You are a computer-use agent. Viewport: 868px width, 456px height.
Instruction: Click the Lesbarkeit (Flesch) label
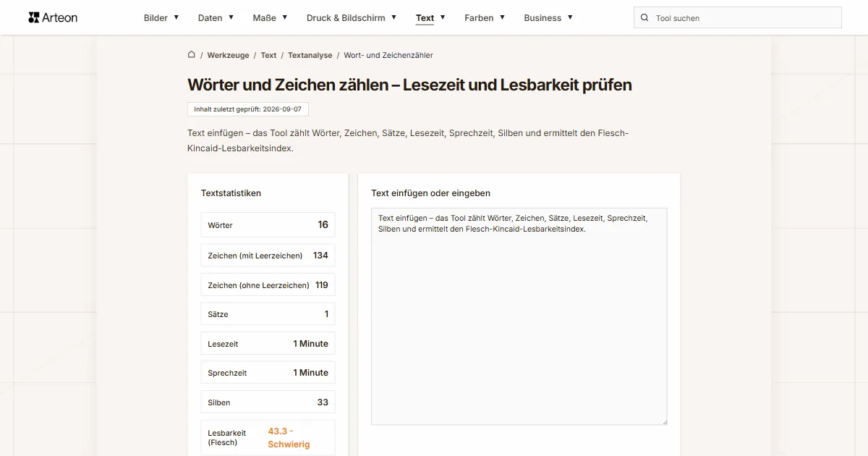(228, 437)
